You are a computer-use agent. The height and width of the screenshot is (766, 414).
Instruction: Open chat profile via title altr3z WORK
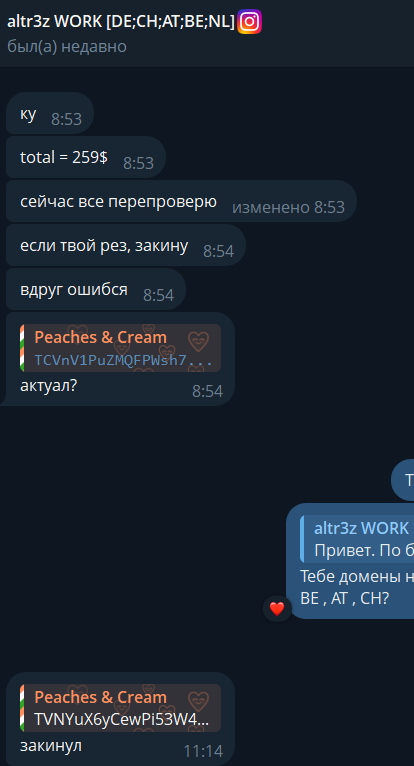pyautogui.click(x=121, y=21)
